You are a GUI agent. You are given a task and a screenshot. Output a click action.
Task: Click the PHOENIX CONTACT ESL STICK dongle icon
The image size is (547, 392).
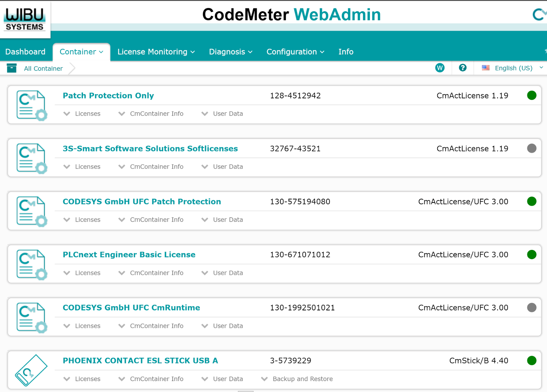31,370
